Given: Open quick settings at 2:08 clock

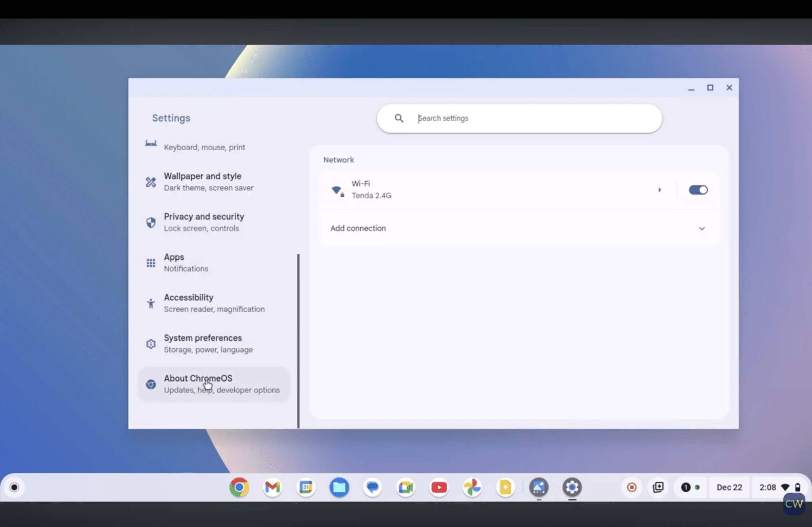Looking at the screenshot, I should [779, 487].
